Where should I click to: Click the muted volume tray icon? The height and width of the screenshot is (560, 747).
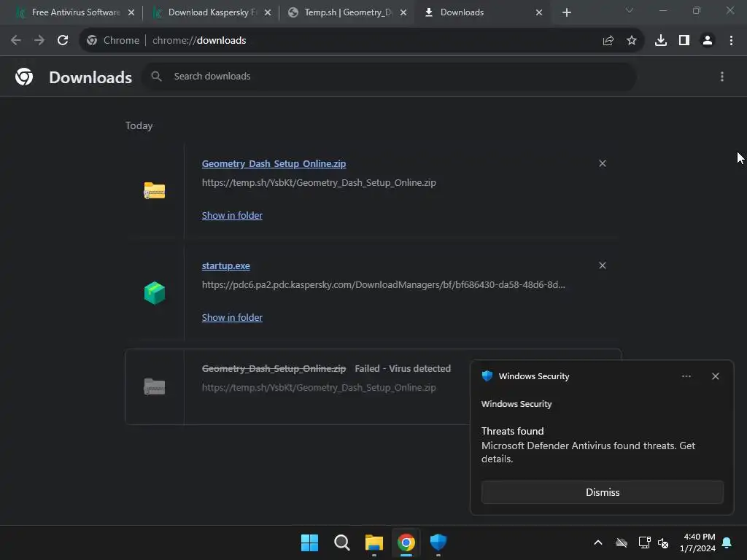click(663, 542)
